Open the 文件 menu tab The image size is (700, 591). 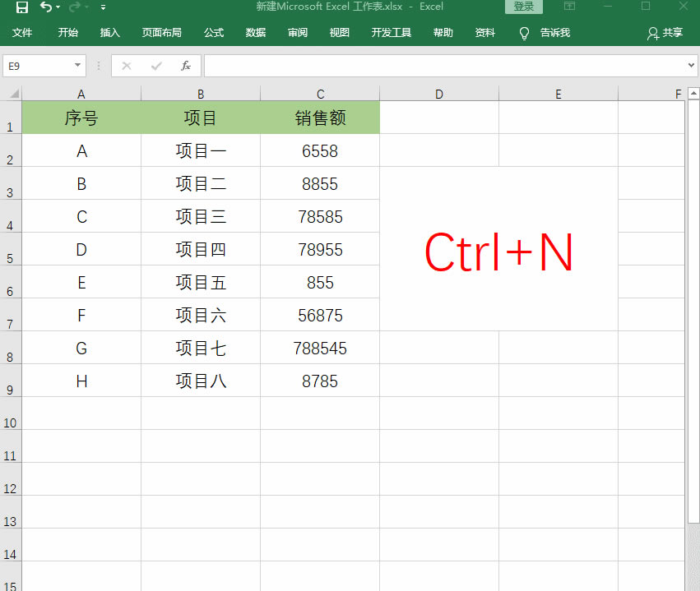click(x=22, y=33)
